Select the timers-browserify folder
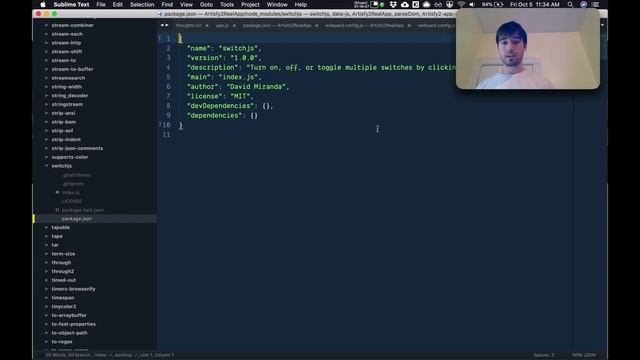The image size is (640, 360). point(73,289)
